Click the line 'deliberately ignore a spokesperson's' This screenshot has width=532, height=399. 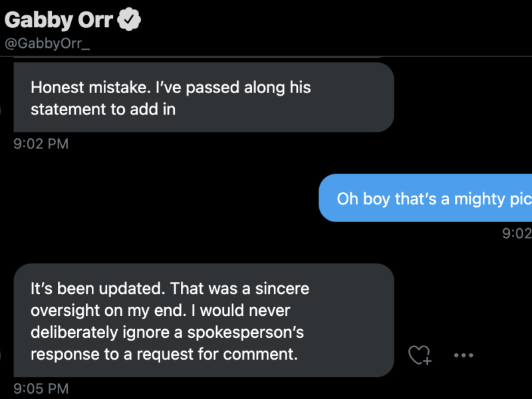tap(167, 332)
